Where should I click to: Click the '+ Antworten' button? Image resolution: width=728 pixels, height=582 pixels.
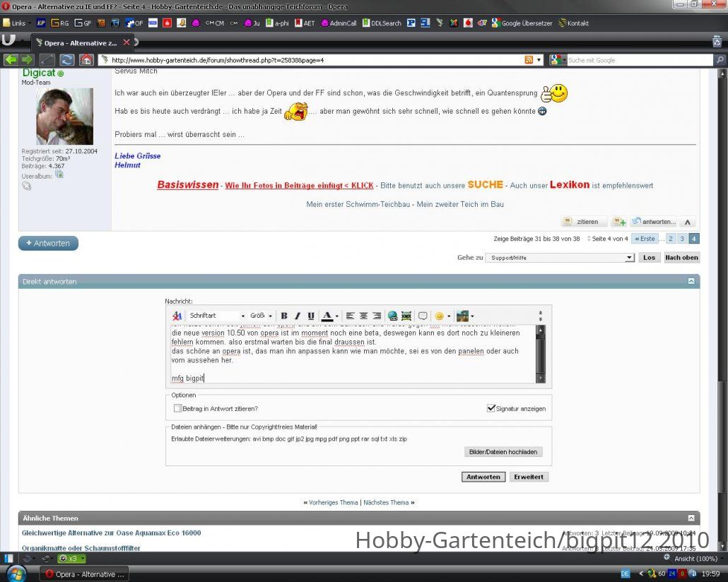48,243
